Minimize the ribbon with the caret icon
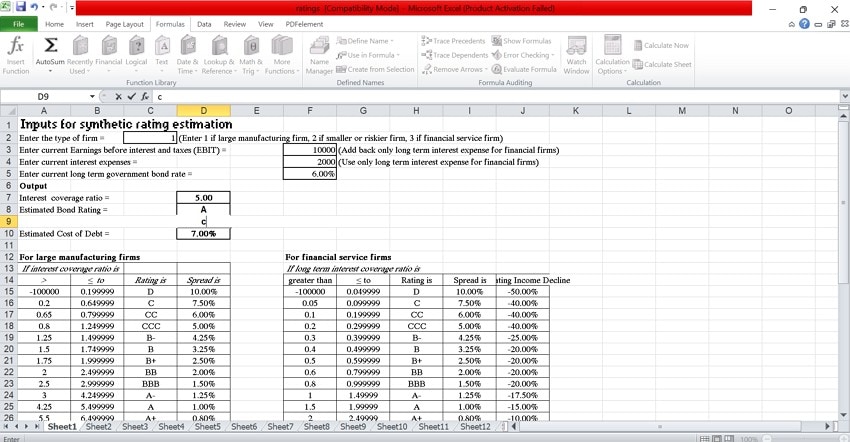850x442 pixels. coord(791,24)
